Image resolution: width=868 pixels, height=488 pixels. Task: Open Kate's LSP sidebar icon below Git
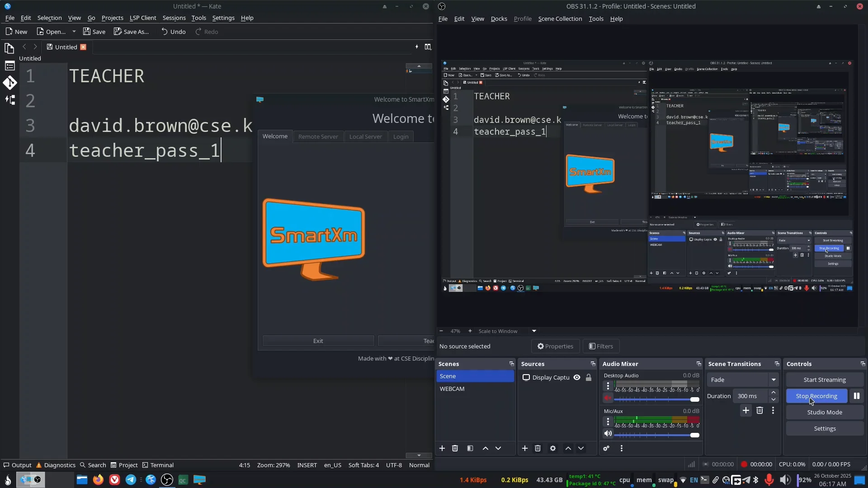9,100
